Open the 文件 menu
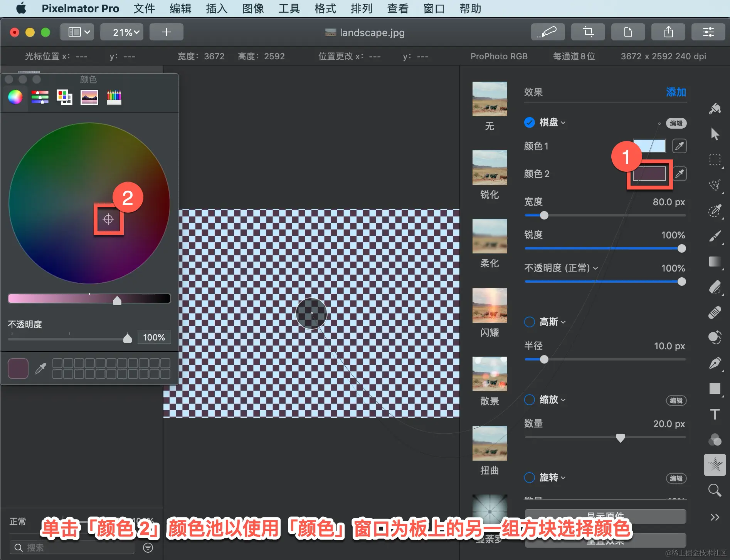This screenshot has width=730, height=560. click(x=144, y=8)
